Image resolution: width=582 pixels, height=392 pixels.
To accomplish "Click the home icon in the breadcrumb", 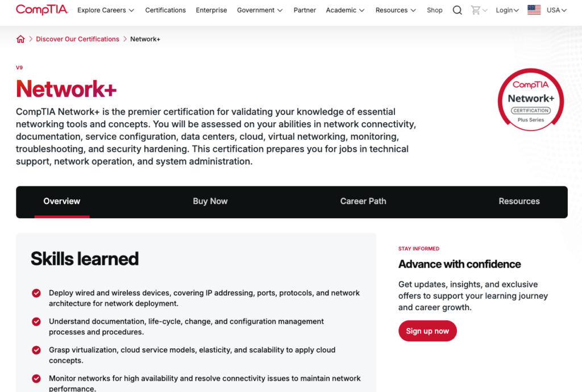I will click(20, 39).
